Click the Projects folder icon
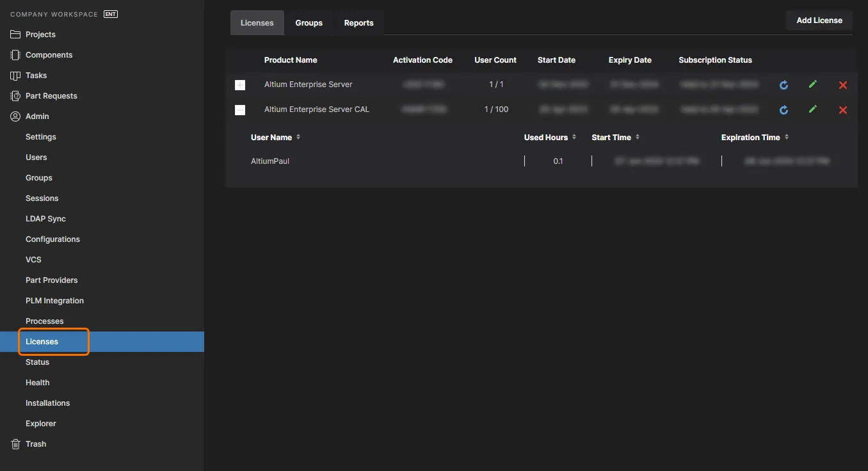 click(x=15, y=35)
